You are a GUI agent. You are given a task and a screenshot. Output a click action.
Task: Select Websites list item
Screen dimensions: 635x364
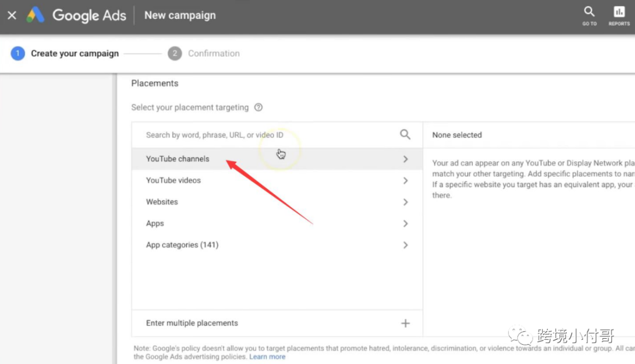[277, 202]
